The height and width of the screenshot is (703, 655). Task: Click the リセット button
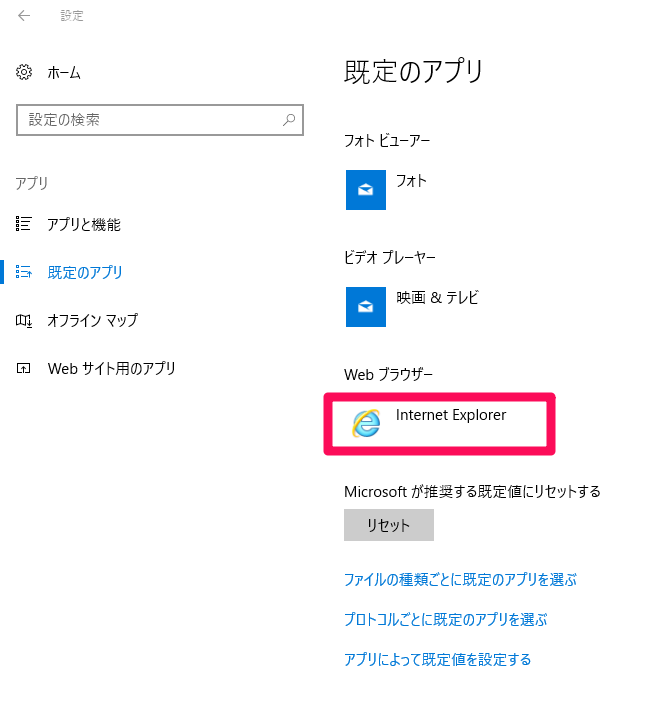click(389, 525)
